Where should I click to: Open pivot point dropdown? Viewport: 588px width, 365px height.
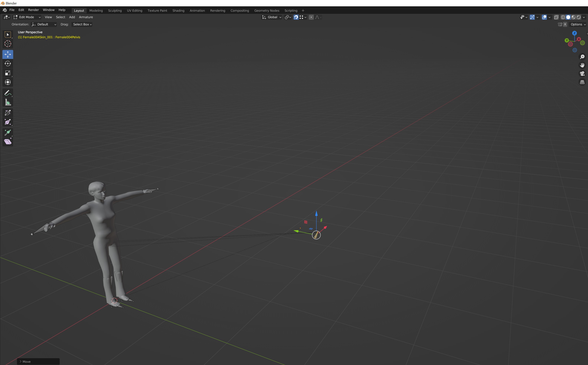tap(288, 17)
